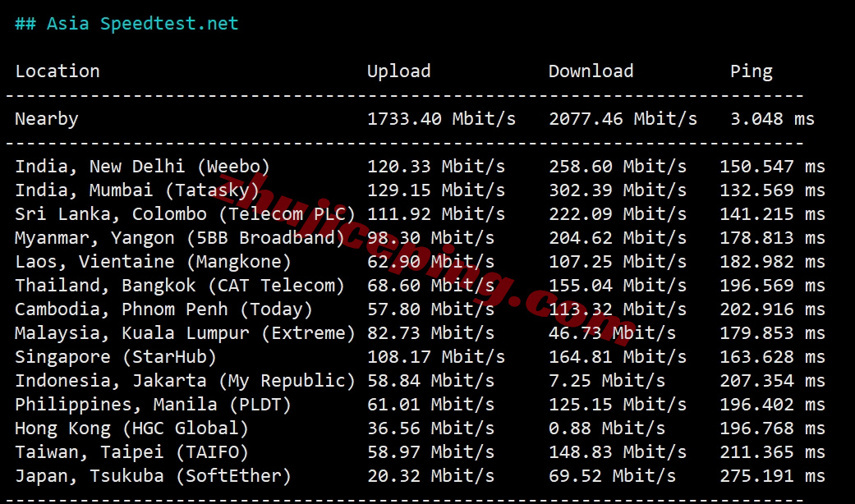This screenshot has width=855, height=504.
Task: Click "Singapore (StarHub)" location text
Action: coord(116,357)
